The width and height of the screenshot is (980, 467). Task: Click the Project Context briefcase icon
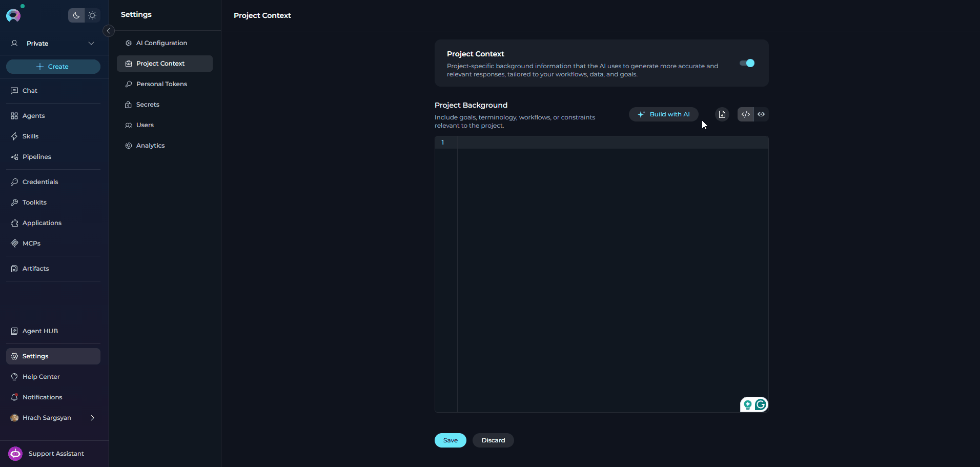point(129,64)
